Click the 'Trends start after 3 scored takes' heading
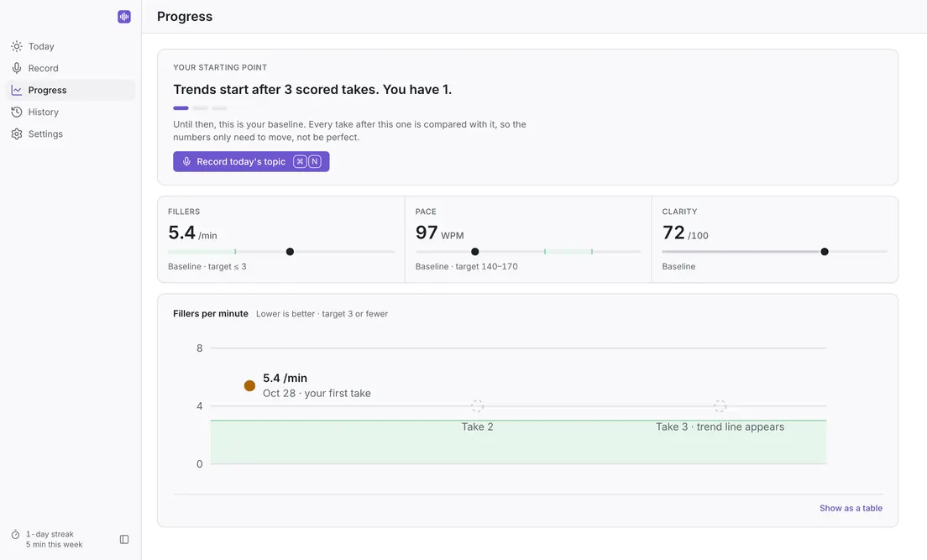927x560 pixels. click(x=312, y=89)
